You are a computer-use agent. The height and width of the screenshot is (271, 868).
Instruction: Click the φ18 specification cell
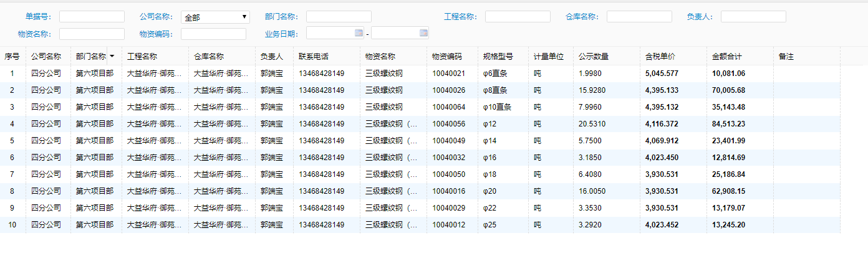[503, 174]
